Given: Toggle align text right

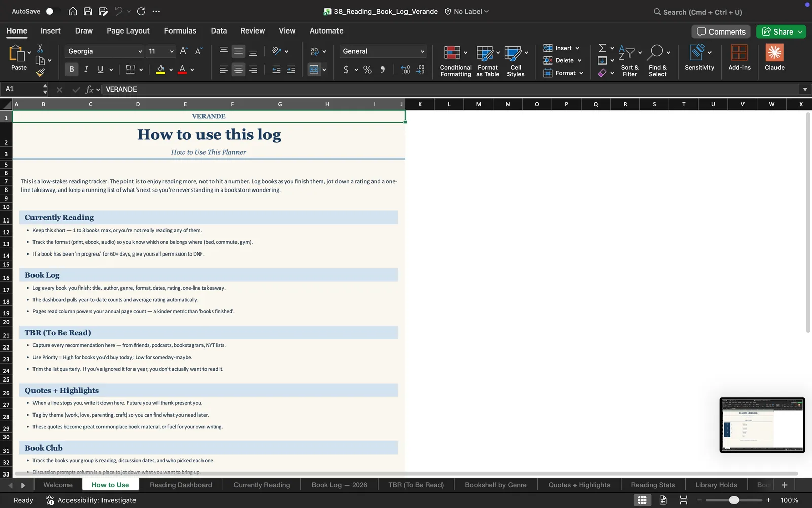Looking at the screenshot, I should pyautogui.click(x=253, y=69).
